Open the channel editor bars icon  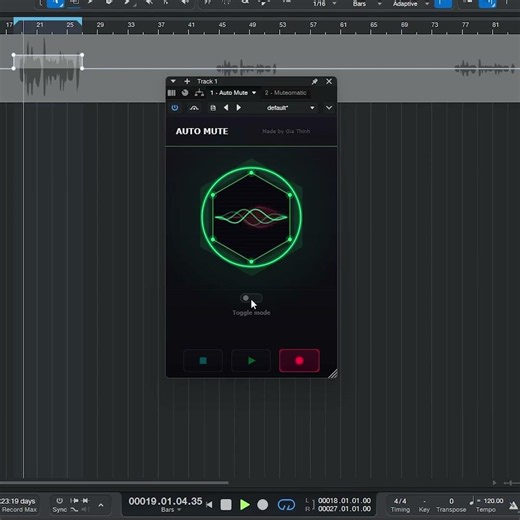[172, 93]
